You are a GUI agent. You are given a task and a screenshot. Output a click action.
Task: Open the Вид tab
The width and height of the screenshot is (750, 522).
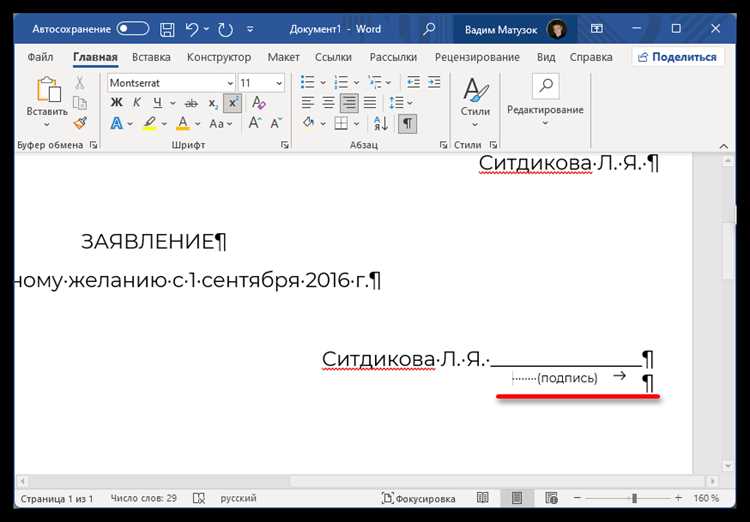[x=546, y=57]
